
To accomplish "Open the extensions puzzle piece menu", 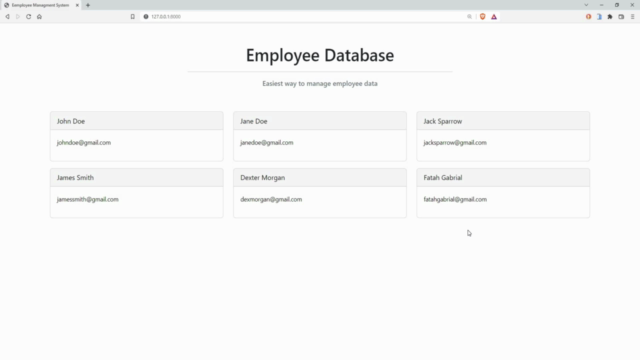I will 610,17.
